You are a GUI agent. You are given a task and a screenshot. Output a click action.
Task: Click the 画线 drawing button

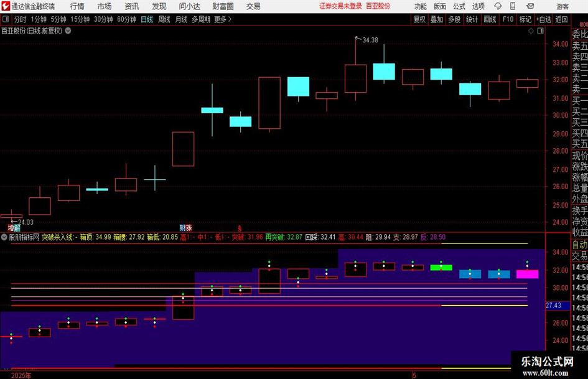pyautogui.click(x=490, y=19)
